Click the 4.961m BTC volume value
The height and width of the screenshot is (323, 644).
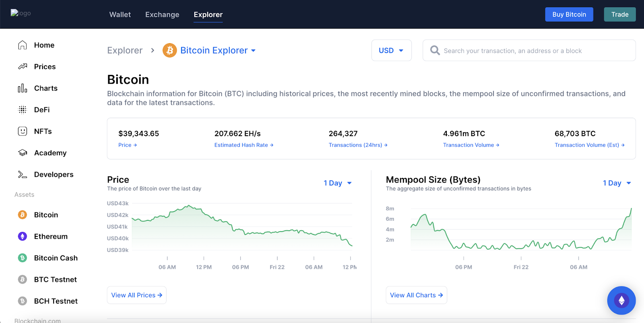(x=464, y=133)
